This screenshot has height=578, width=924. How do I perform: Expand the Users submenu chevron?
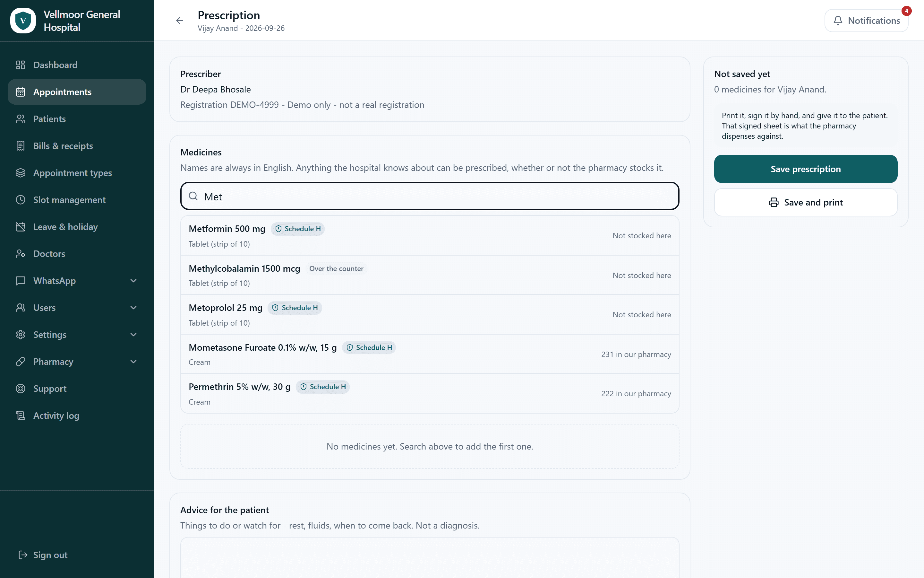pyautogui.click(x=133, y=308)
